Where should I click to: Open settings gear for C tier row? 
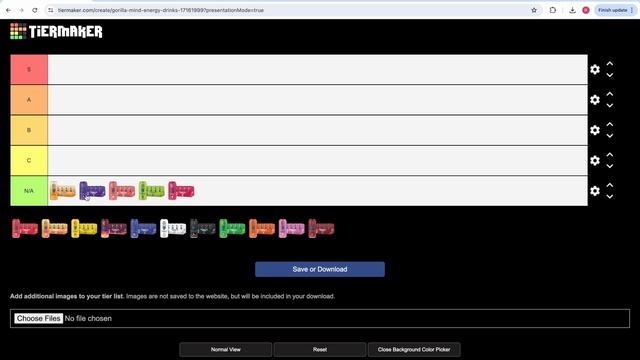click(595, 160)
